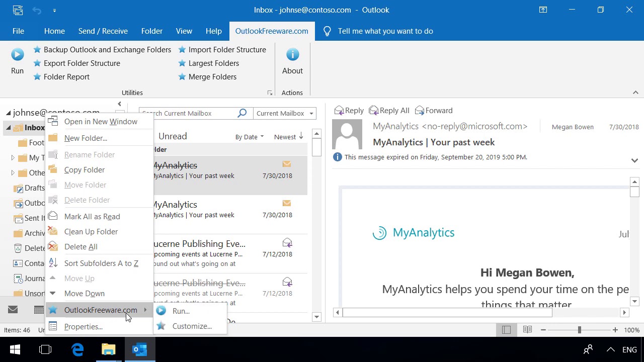
Task: Select the Drafts folder
Action: (x=29, y=188)
